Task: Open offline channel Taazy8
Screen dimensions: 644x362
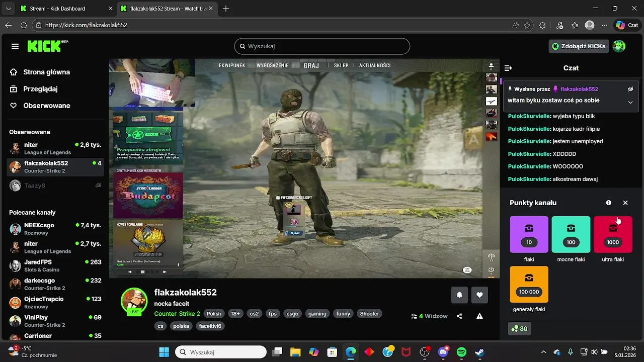Action: pos(55,186)
